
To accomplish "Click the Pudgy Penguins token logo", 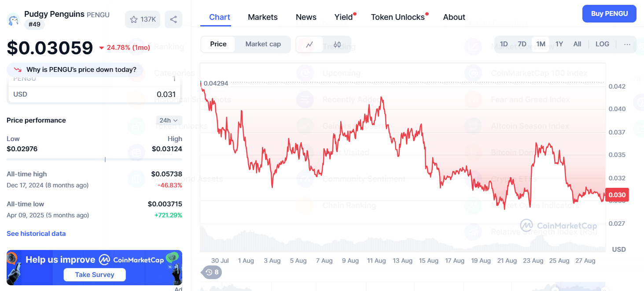I will tap(14, 19).
